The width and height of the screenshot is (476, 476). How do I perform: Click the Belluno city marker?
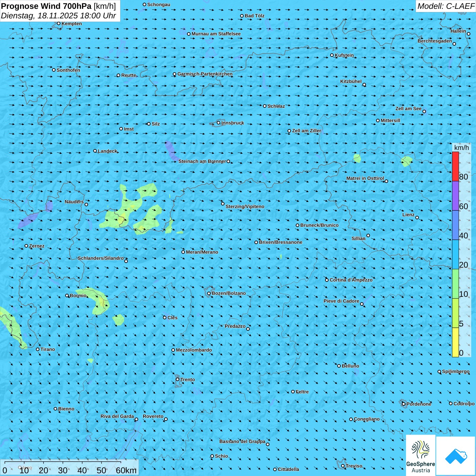[x=339, y=366]
